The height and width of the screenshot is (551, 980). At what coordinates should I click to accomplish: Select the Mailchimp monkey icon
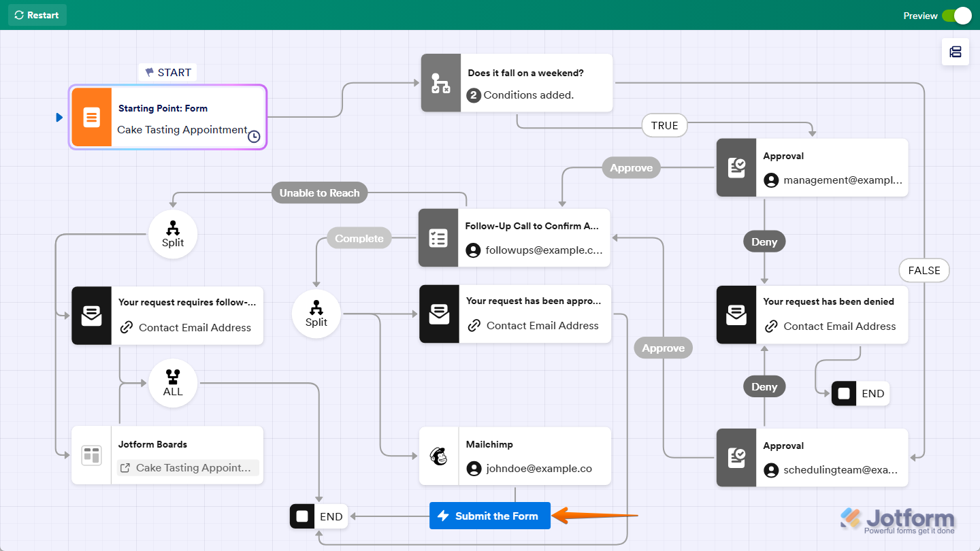(439, 456)
